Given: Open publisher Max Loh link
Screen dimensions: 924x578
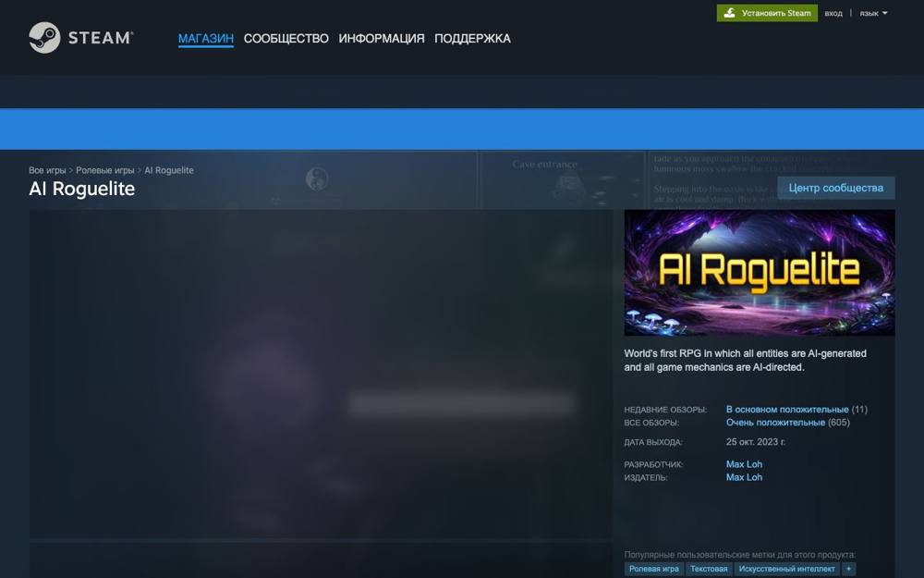Looking at the screenshot, I should coord(744,477).
